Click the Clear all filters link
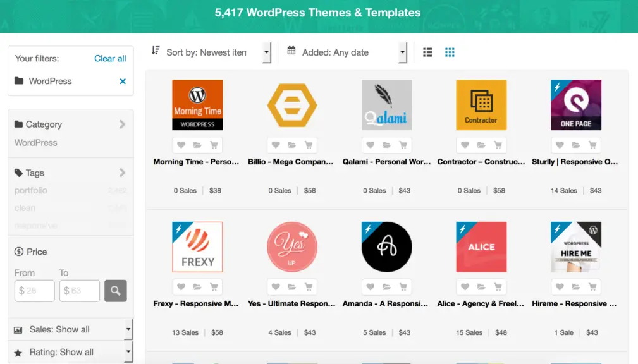This screenshot has width=638, height=364. tap(110, 59)
